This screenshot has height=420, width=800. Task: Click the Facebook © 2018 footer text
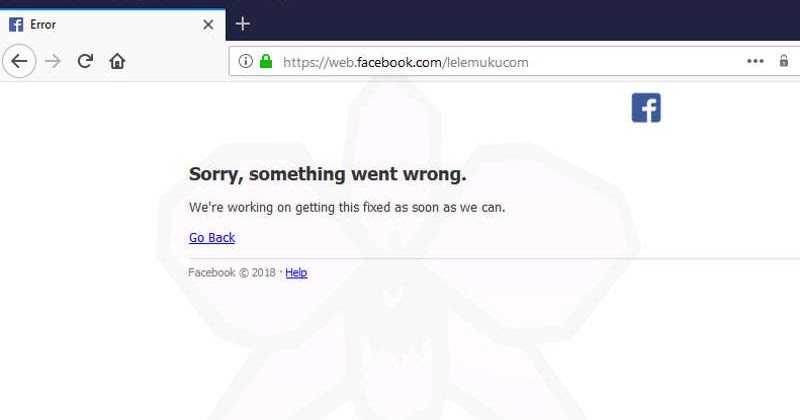point(232,273)
